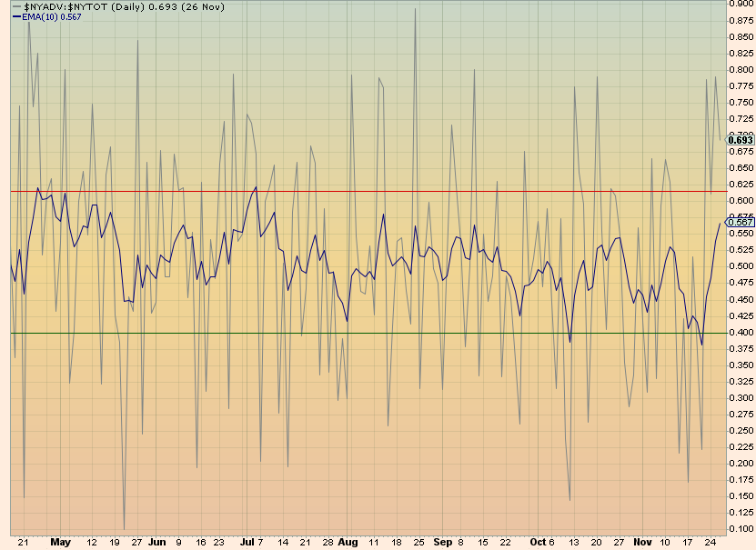756x550 pixels.
Task: Click the leftmost 21 date label
Action: (22, 540)
